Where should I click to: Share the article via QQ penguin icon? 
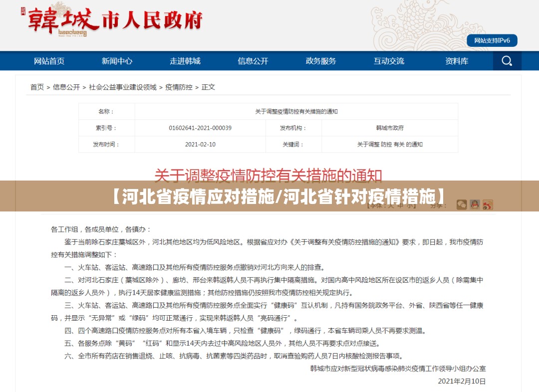(x=475, y=204)
